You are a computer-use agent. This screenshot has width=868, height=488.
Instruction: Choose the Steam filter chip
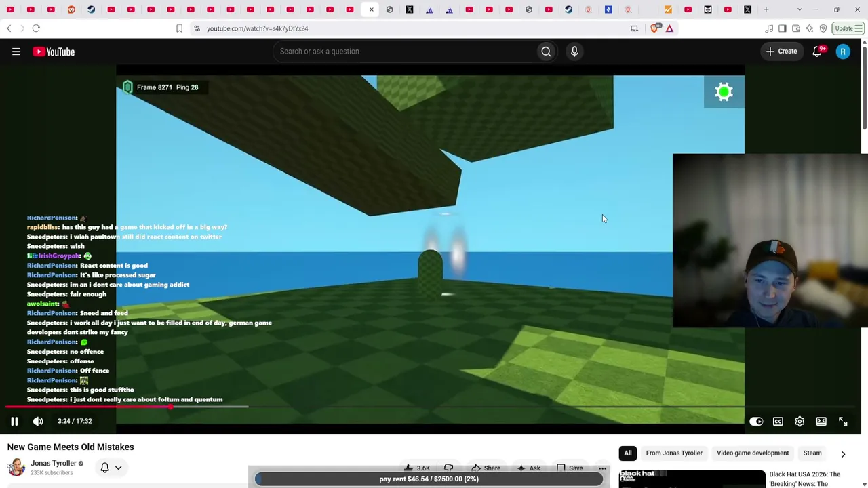(812, 453)
